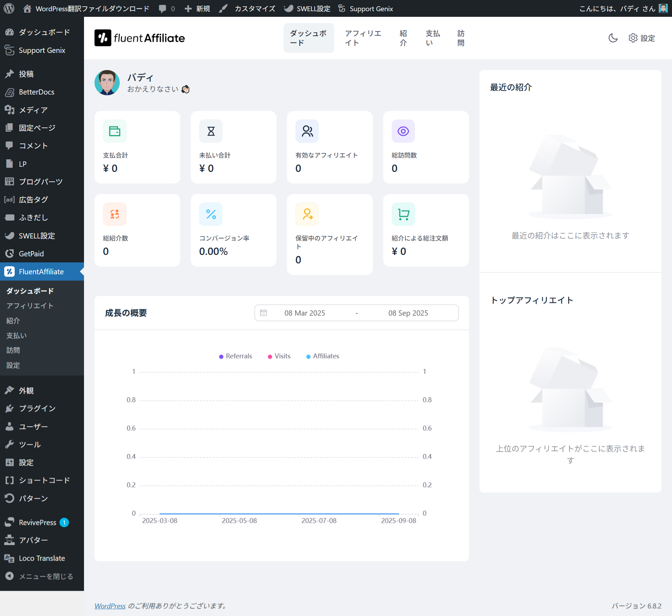Toggle dark mode with the moon icon
Image resolution: width=672 pixels, height=616 pixels.
[613, 38]
